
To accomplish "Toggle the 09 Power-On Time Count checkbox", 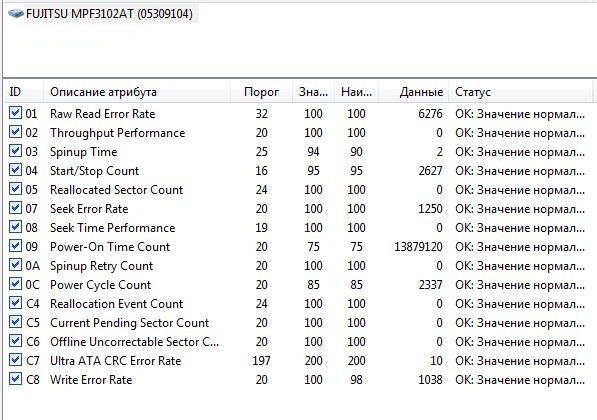I will click(x=15, y=246).
